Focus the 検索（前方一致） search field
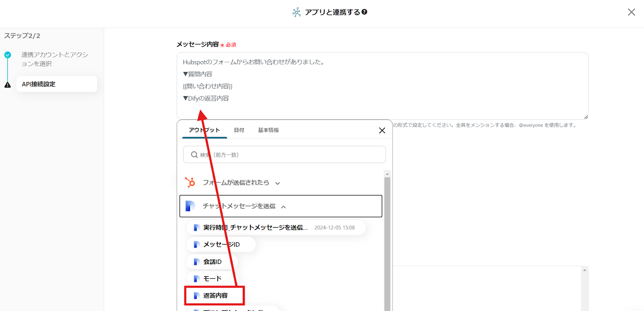 (x=284, y=154)
